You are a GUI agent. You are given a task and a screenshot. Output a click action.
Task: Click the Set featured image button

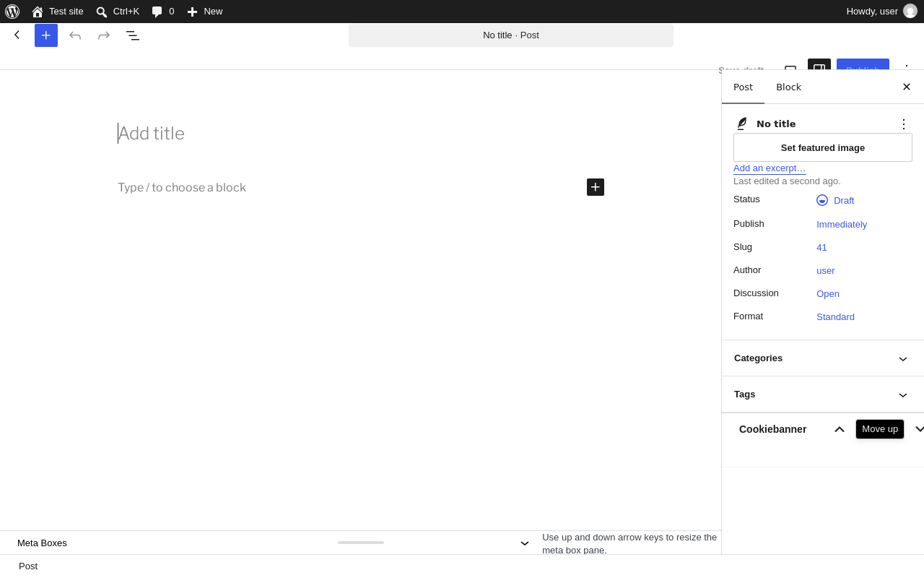click(823, 147)
